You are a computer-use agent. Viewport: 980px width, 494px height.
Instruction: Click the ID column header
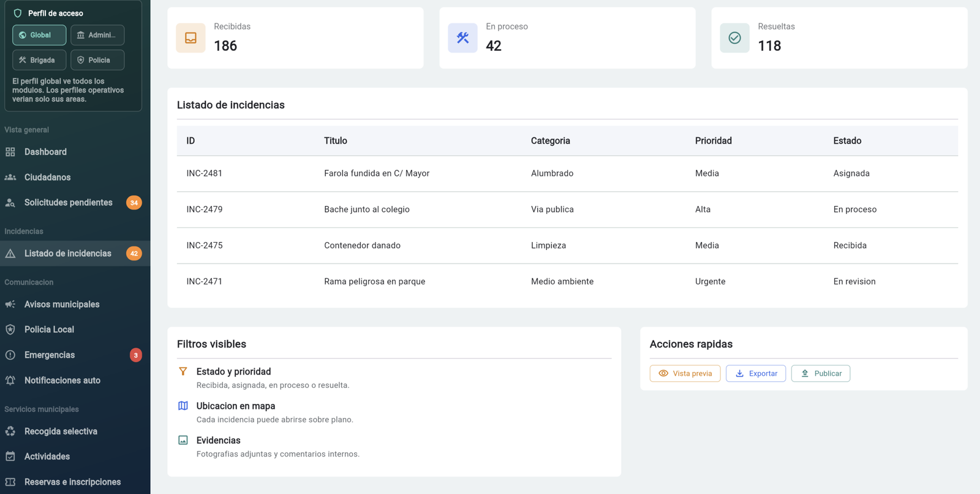190,141
